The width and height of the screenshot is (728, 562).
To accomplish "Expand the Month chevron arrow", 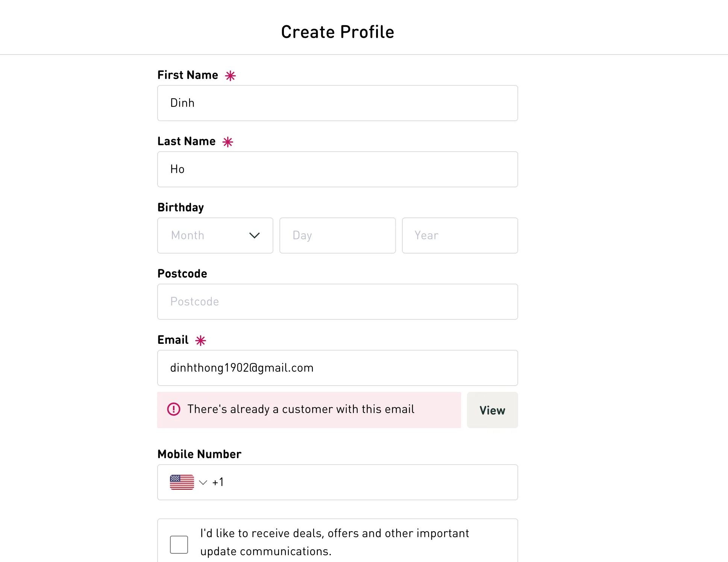I will (x=255, y=235).
